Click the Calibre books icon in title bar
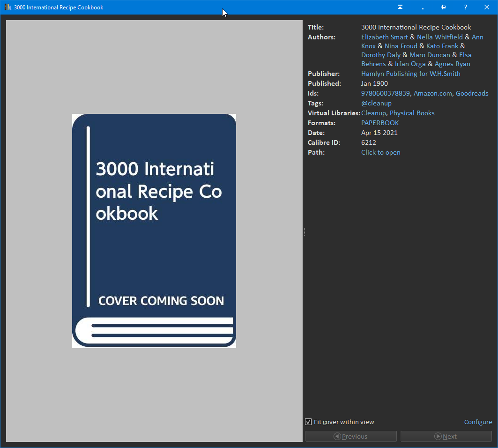 (7, 7)
